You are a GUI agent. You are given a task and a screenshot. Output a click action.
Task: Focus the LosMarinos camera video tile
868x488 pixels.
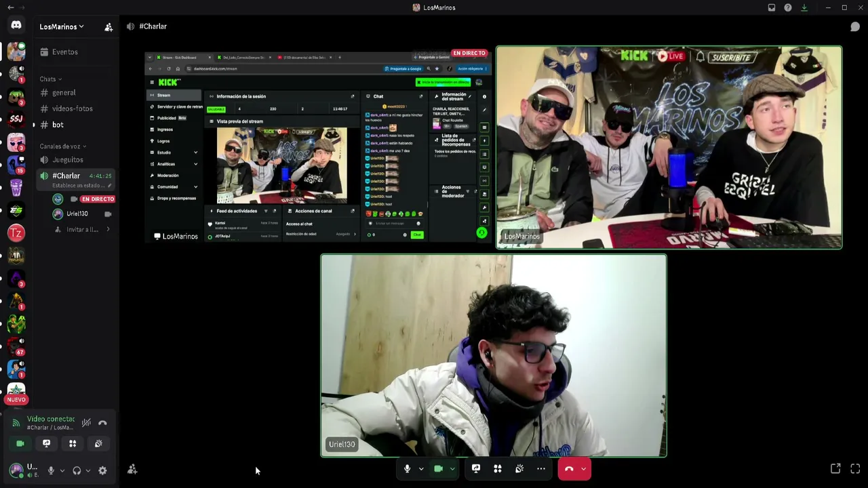[x=669, y=148]
